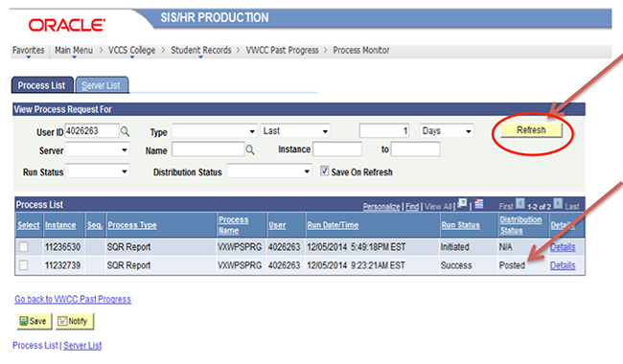Sort by Instance column header
The width and height of the screenshot is (623, 364).
click(60, 225)
